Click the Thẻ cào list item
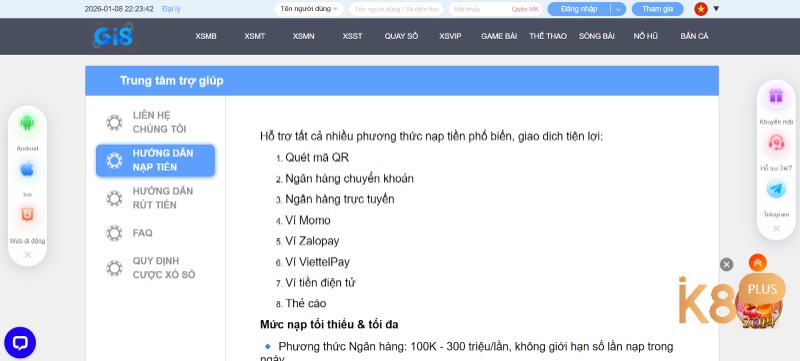Viewport: 800px width, 361px height. pos(306,303)
